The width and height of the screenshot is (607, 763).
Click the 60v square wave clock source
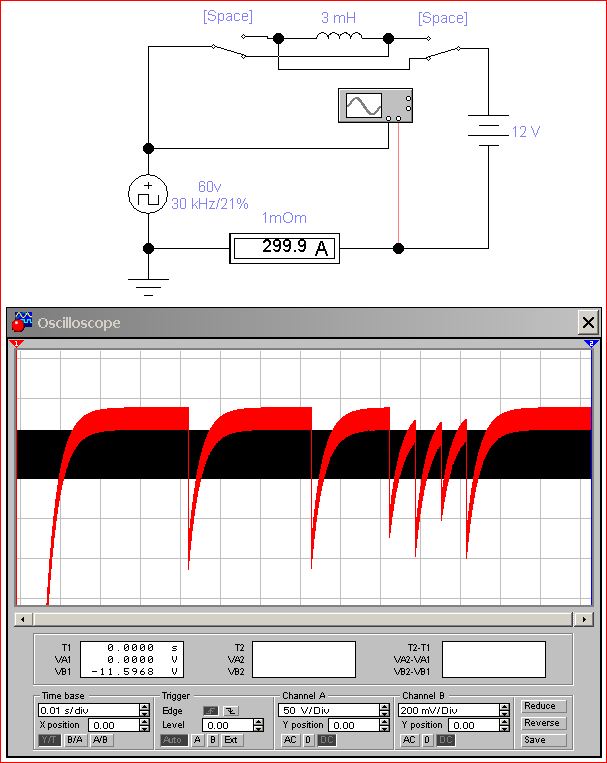(x=148, y=194)
